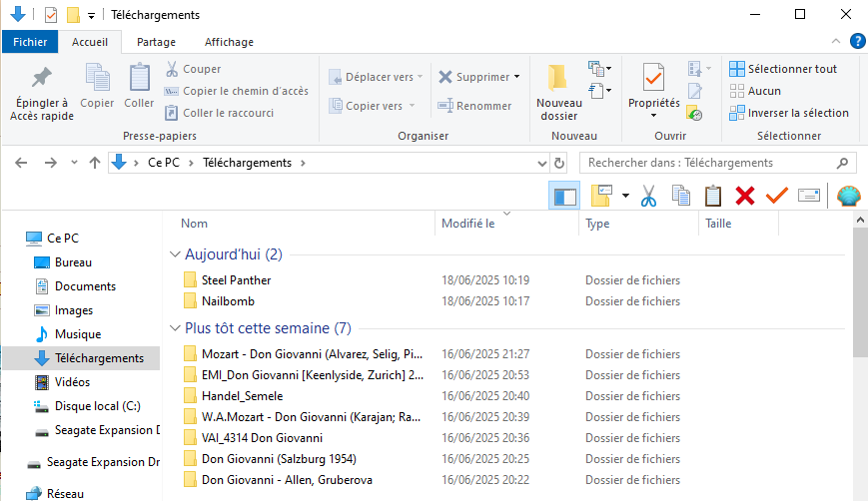Screen dimensions: 868x503
Task: Click the red X Delete toolbar icon
Action: point(745,196)
